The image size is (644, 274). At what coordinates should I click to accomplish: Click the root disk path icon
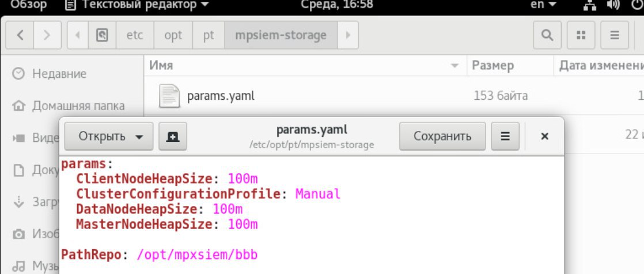(x=101, y=35)
